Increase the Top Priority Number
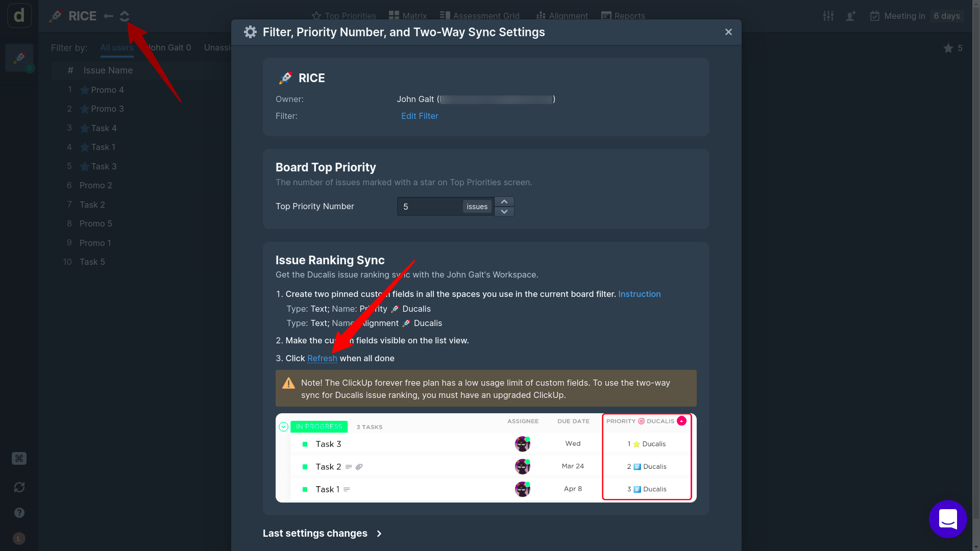This screenshot has height=551, width=980. pos(504,202)
